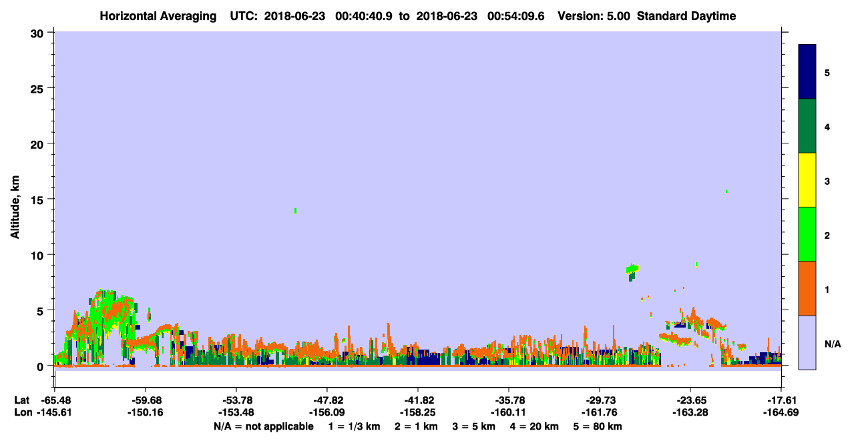Click the colorbar label '3'

[x=827, y=180]
